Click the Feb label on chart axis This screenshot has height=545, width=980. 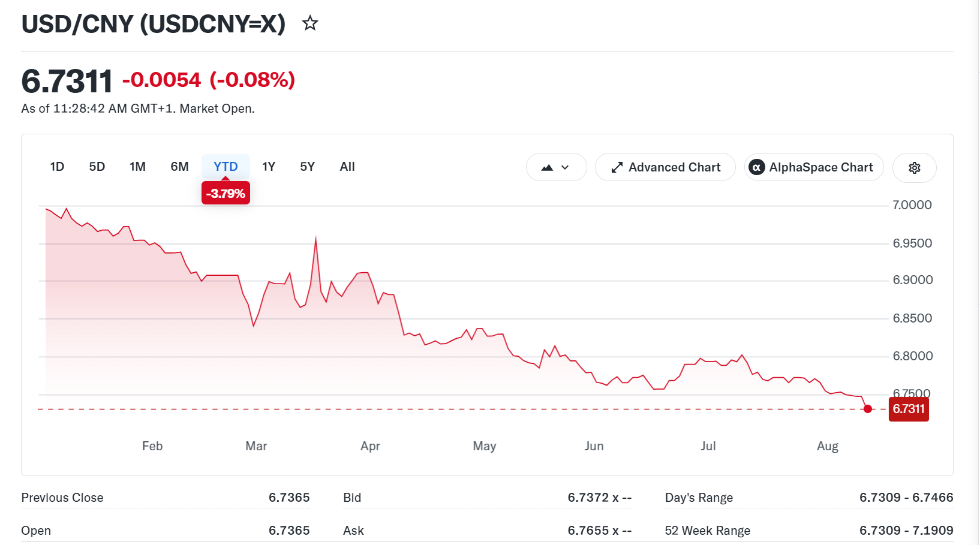[152, 446]
